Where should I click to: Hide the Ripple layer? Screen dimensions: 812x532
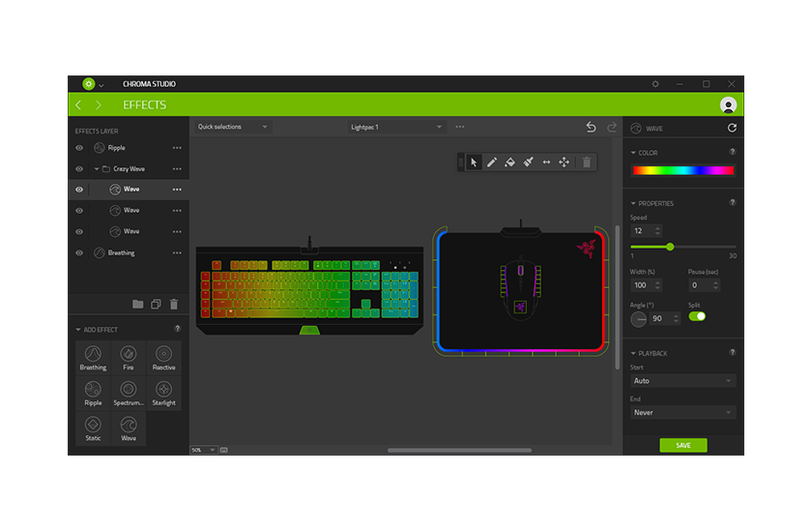pos(79,148)
